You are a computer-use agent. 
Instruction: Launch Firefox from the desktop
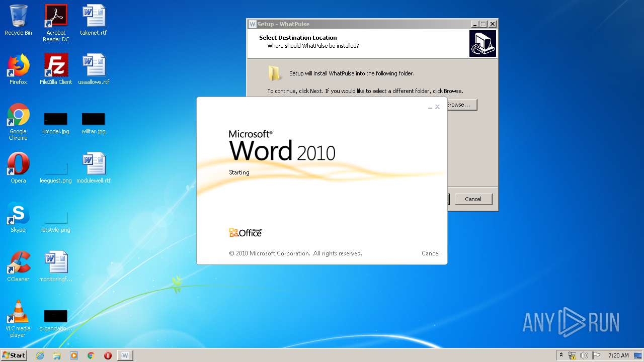[x=18, y=69]
